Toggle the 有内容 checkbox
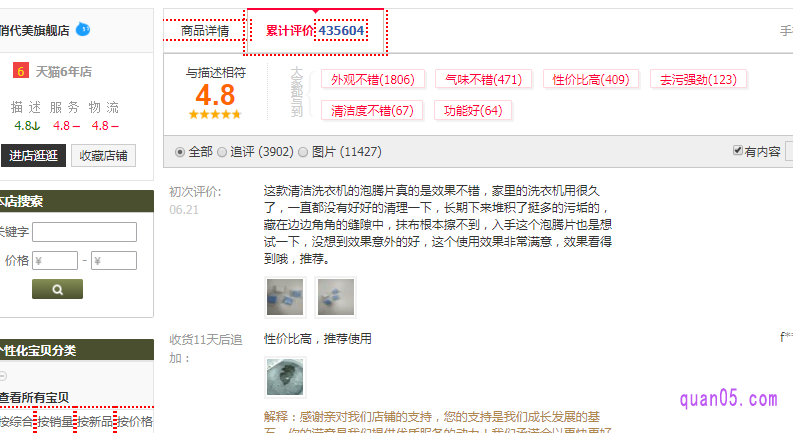The height and width of the screenshot is (433, 793). coord(738,150)
